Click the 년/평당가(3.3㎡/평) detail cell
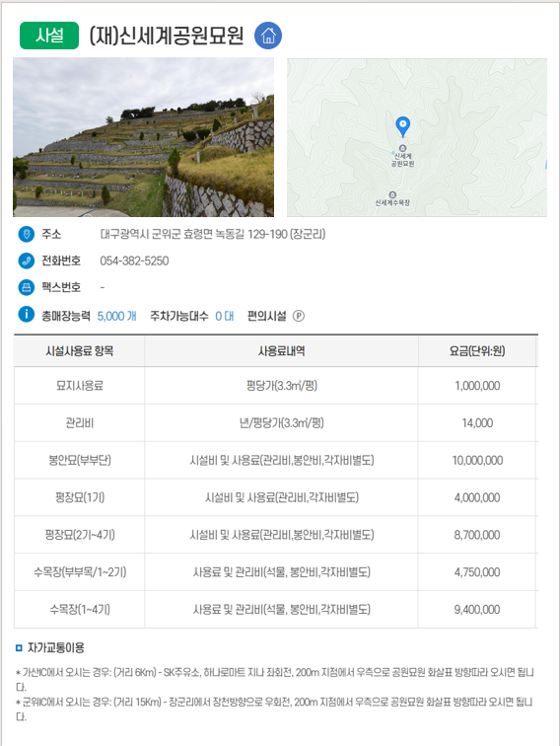The width and height of the screenshot is (560, 746). click(x=281, y=423)
